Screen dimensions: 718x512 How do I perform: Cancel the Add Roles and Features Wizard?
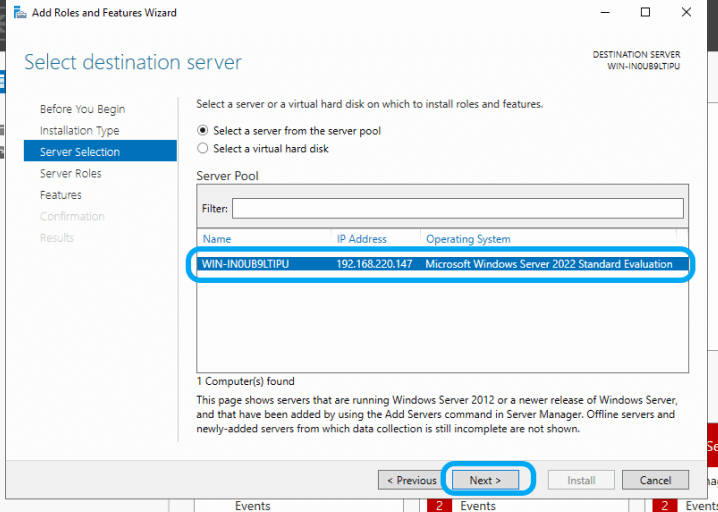click(x=655, y=480)
